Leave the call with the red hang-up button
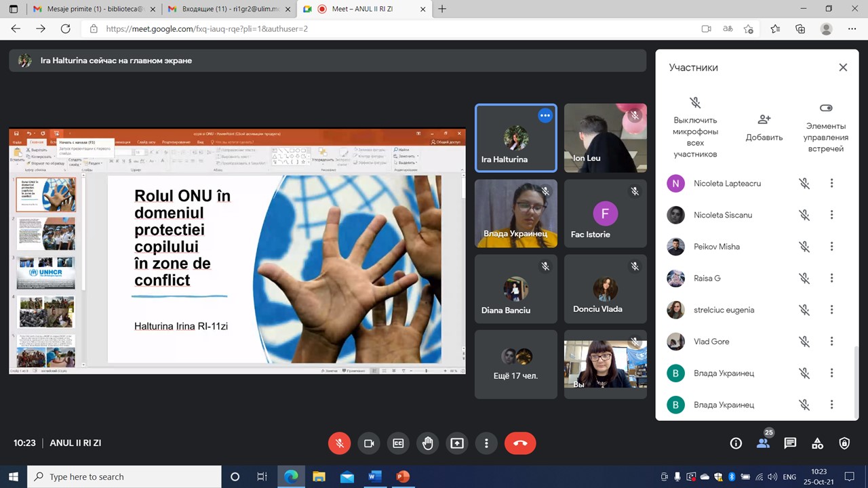The width and height of the screenshot is (868, 488). click(520, 443)
